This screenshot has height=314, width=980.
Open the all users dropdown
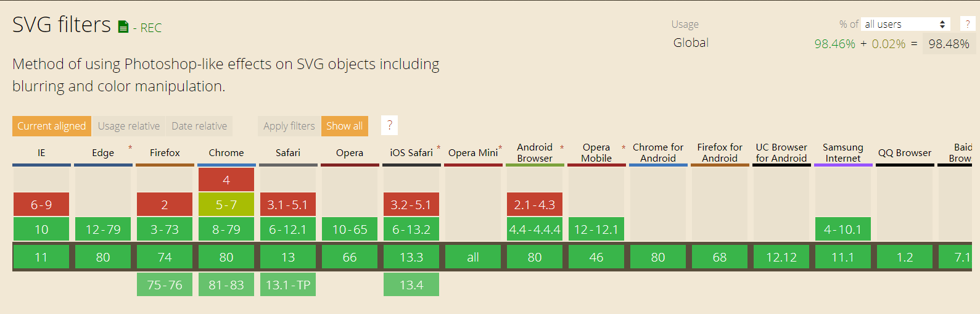[x=905, y=24]
